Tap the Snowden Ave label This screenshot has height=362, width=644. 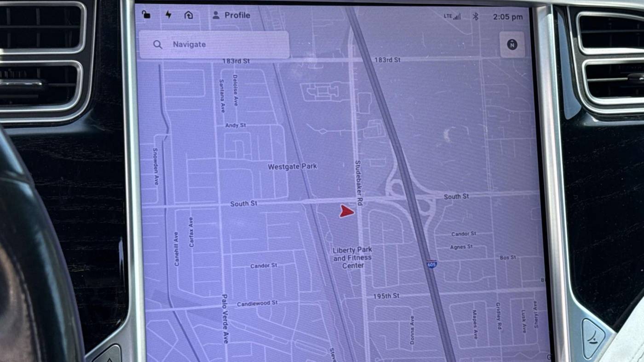(x=155, y=166)
